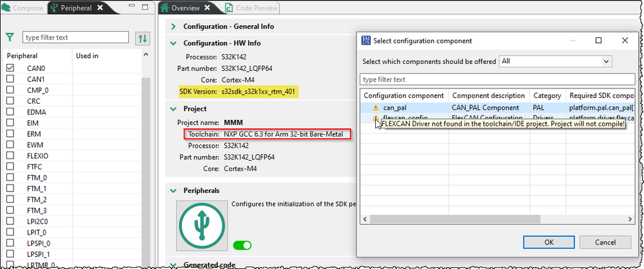Sort by Used in column header

[x=107, y=56]
